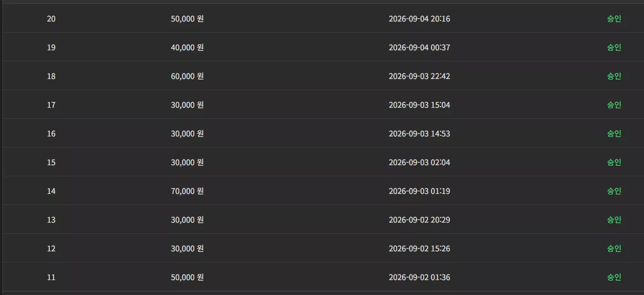Click the 60,000 원 amount
Viewport: 644px width, 295px height.
(188, 76)
